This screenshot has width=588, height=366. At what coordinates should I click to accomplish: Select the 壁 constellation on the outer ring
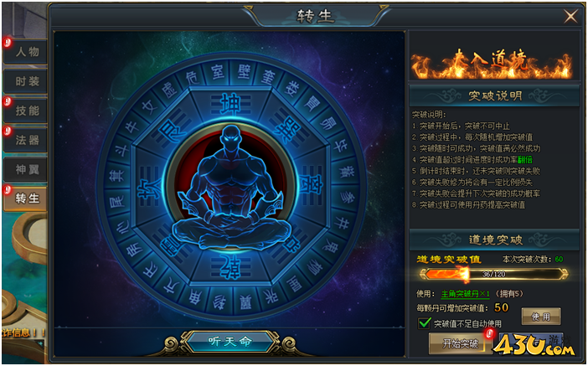pos(244,70)
